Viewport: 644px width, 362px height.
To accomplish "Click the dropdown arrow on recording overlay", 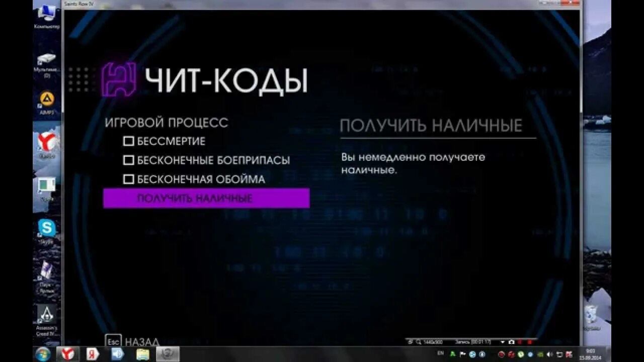I will 502,342.
